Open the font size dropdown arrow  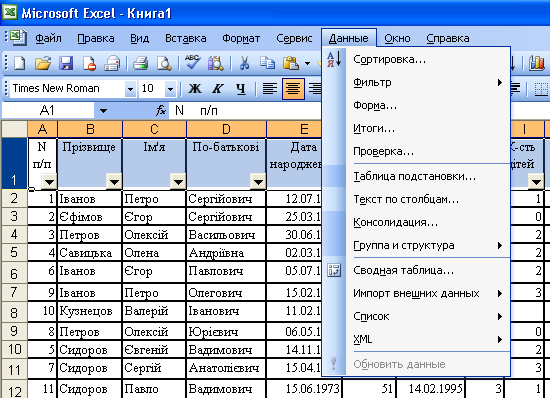(x=170, y=89)
